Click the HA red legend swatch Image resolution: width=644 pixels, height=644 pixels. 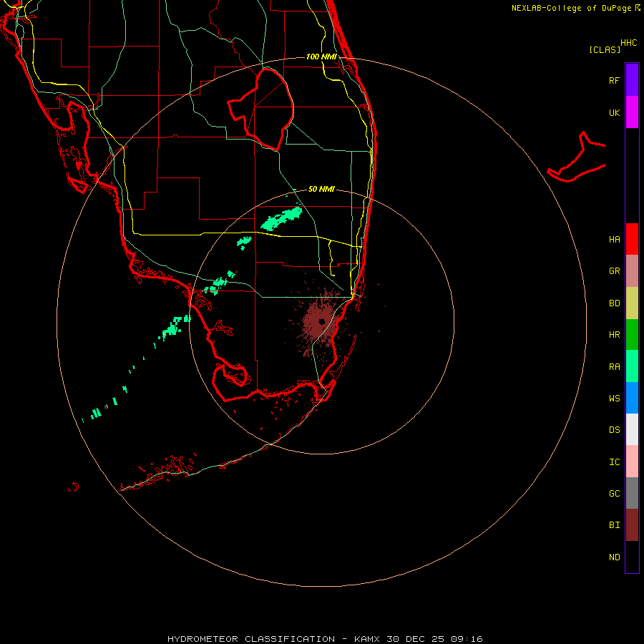point(632,239)
